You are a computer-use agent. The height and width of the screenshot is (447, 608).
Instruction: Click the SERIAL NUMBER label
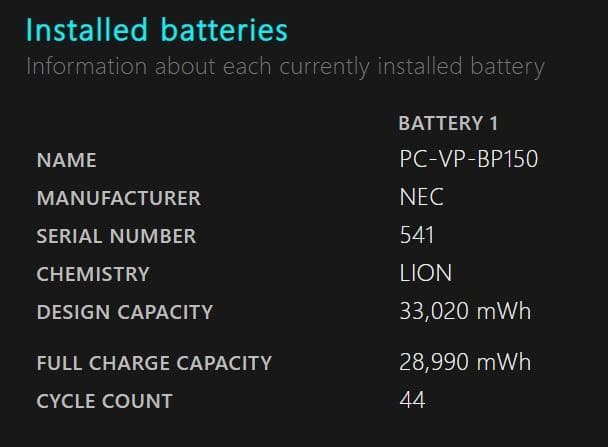point(116,236)
